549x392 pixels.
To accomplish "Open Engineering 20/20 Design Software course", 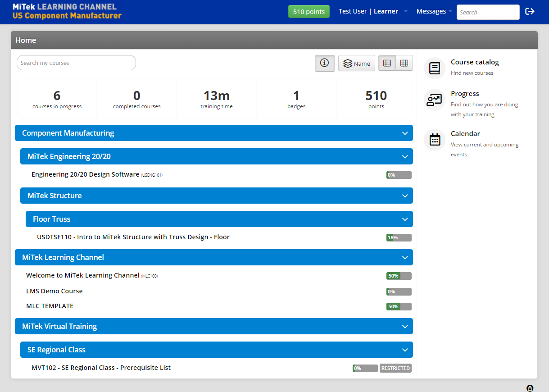I will click(85, 174).
